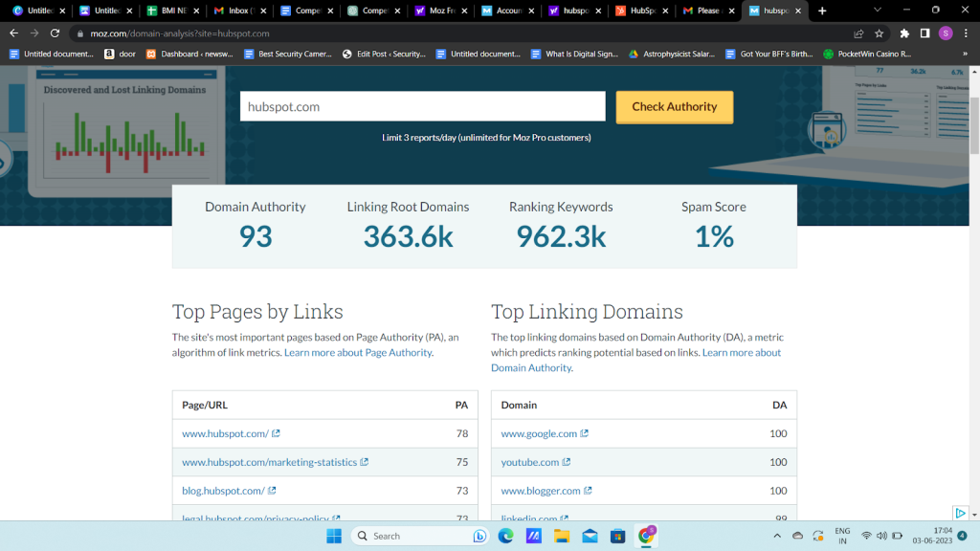Viewport: 980px width, 551px height.
Task: Click the page's vertical scrollbar
Action: pyautogui.click(x=974, y=124)
